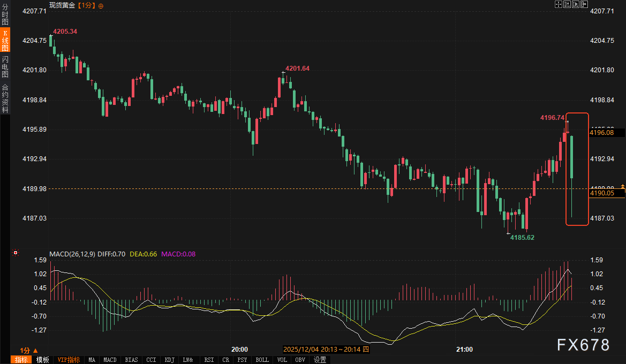Click the 4185.62 low price marker on chart
626x364 pixels.
point(522,237)
